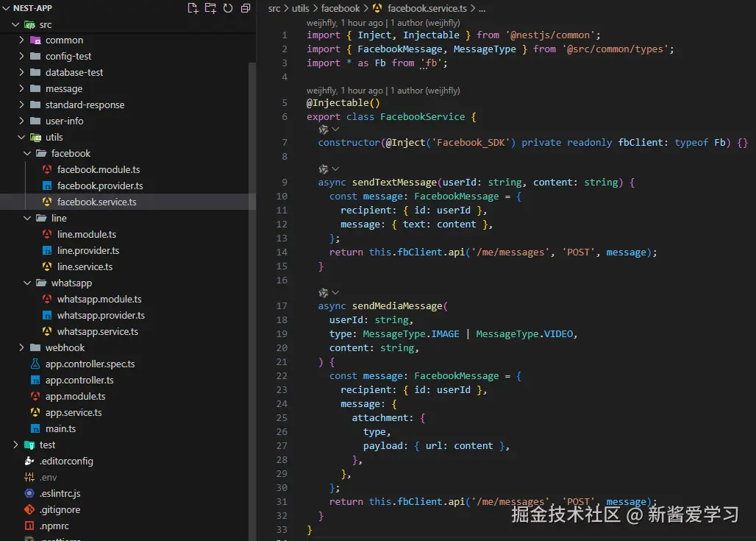Expand the common folder

click(21, 40)
